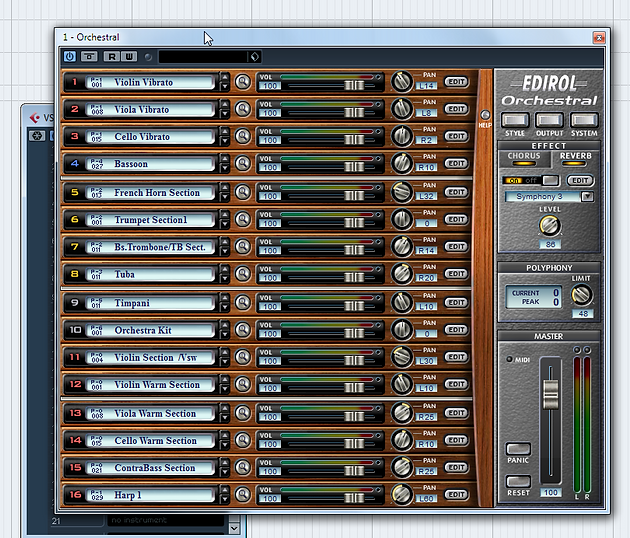Toggle the plugin power activate button
This screenshot has height=538, width=630.
tap(70, 57)
